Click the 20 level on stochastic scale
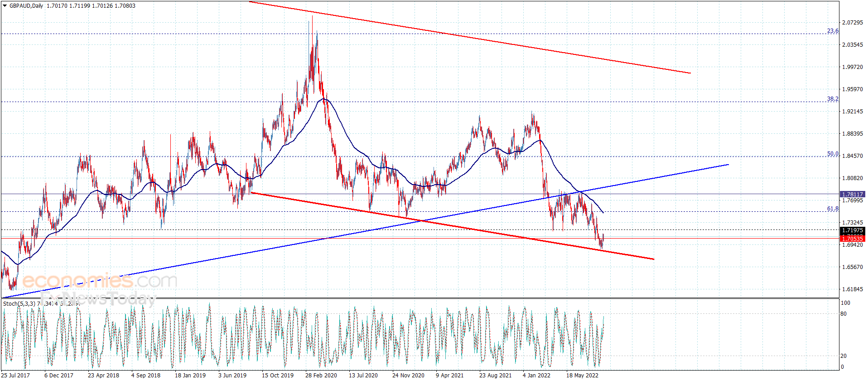The height and width of the screenshot is (381, 868). coord(844,356)
